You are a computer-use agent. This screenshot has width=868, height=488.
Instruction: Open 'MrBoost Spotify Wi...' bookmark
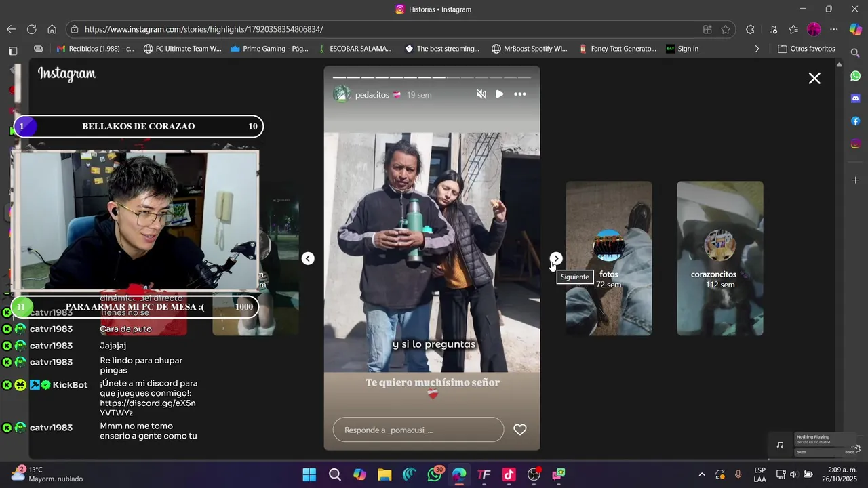click(530, 49)
